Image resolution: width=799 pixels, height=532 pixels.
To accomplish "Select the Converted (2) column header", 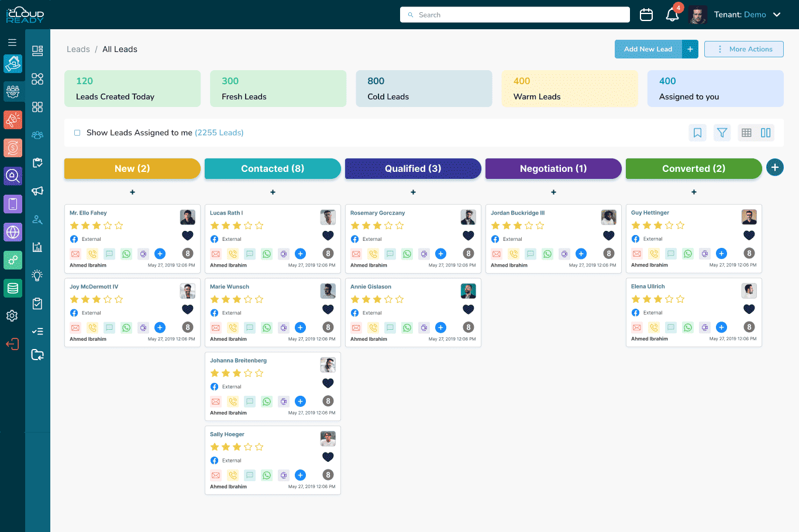I will [x=694, y=168].
